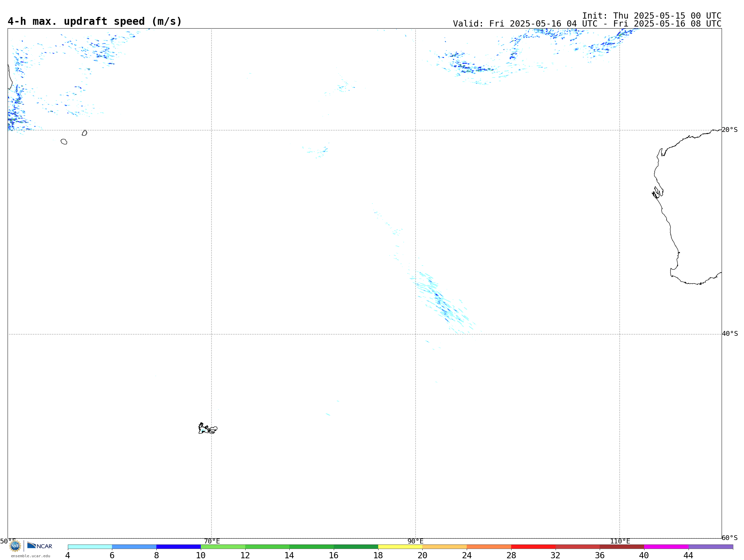Click the colorbar tick label 28
Viewport: 744px width, 560px height.
pos(511,555)
